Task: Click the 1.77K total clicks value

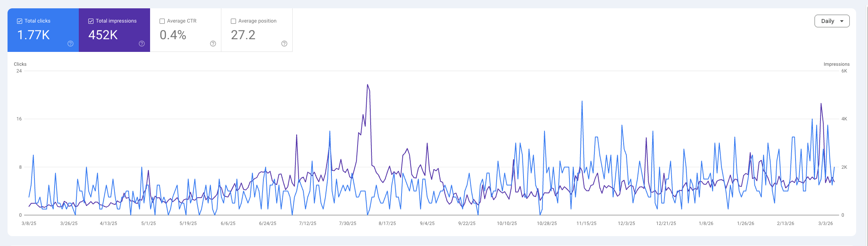Action: (34, 35)
